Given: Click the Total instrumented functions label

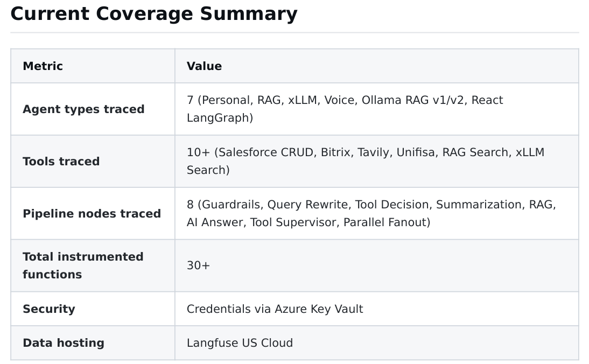Looking at the screenshot, I should (83, 265).
